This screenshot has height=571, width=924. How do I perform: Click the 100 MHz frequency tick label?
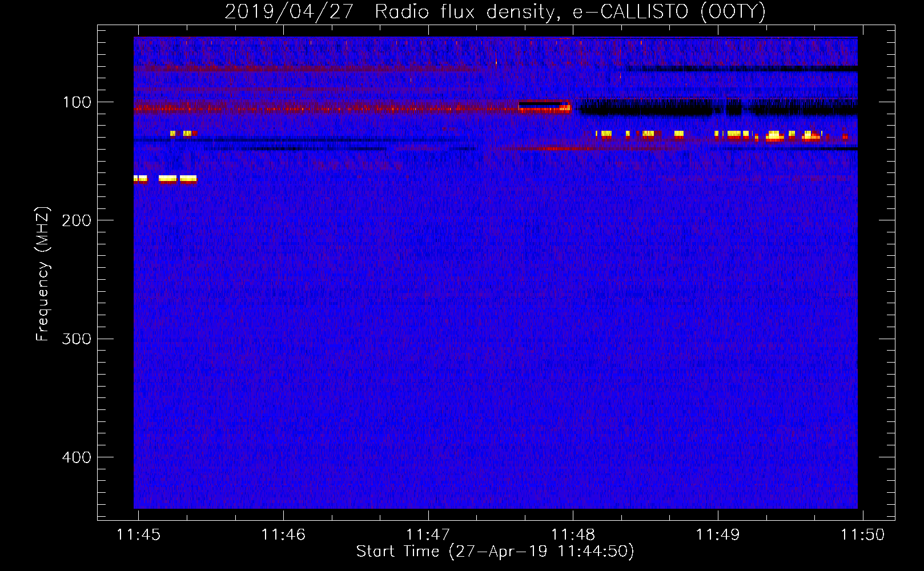77,102
